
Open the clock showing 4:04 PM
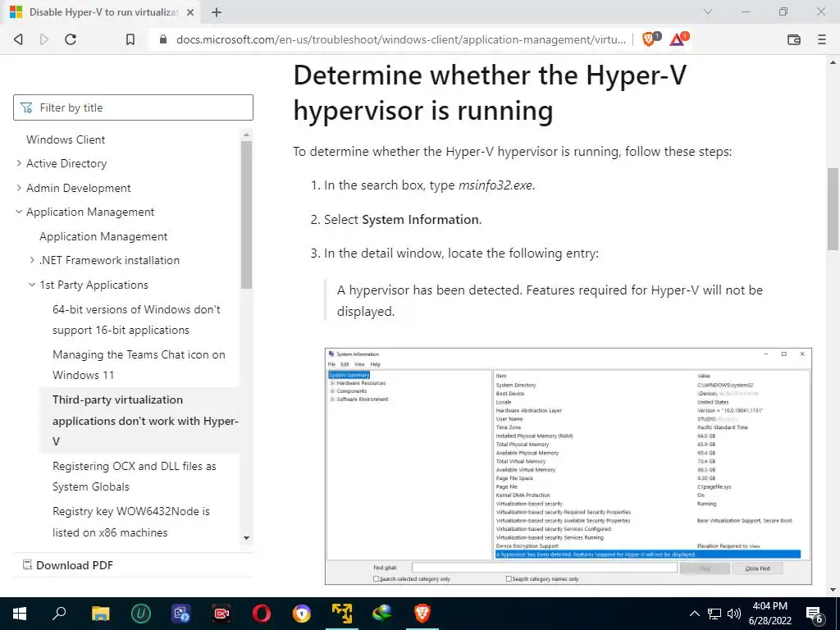(769, 614)
